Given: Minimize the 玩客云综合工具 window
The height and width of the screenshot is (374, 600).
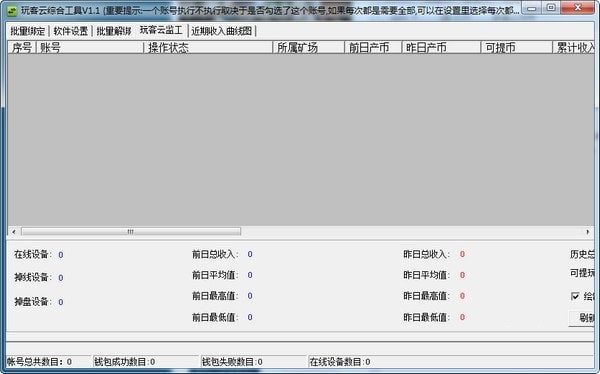Looking at the screenshot, I should click(532, 8).
